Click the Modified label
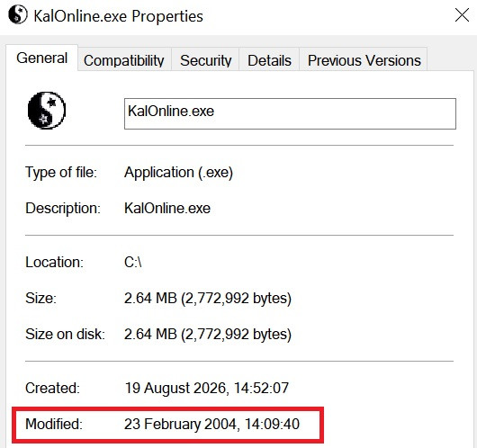The image size is (477, 448). coord(54,424)
